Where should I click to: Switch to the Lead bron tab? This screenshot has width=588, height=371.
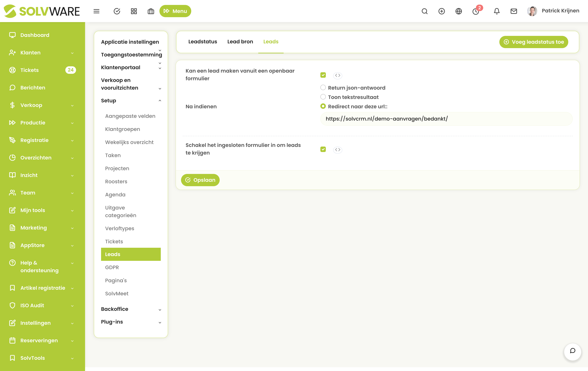pos(240,42)
